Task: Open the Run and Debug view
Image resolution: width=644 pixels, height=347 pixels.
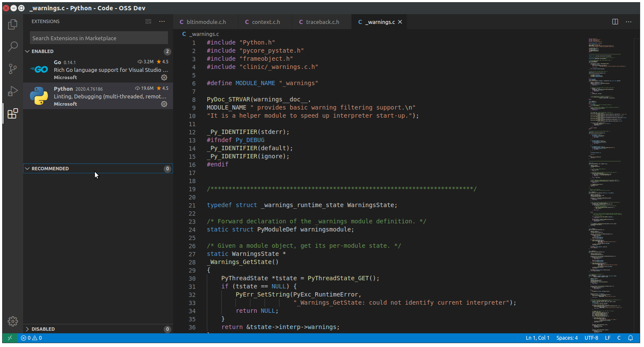Action: click(13, 91)
